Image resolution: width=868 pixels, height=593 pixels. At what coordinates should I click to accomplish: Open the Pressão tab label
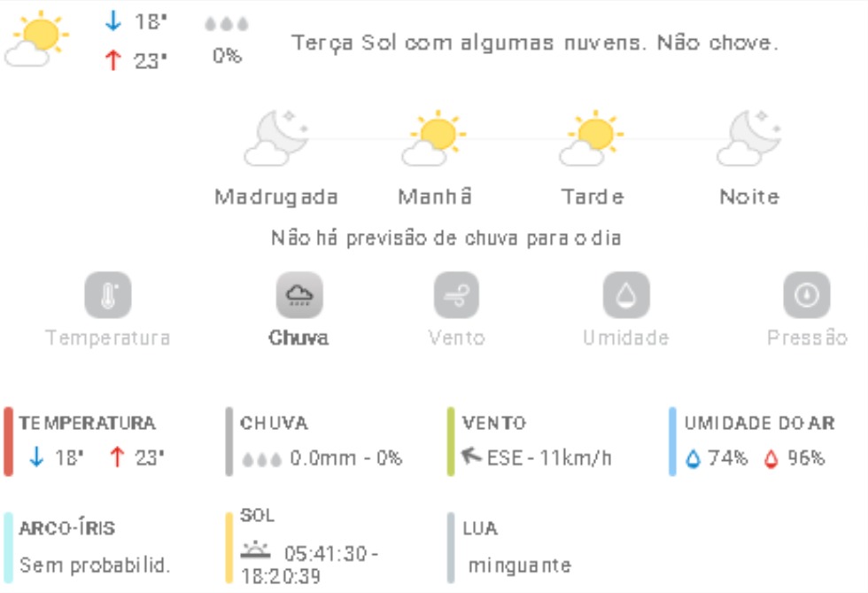(807, 338)
